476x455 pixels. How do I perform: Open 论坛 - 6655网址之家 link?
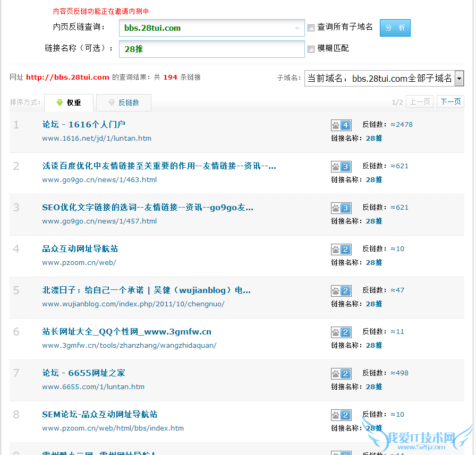pyautogui.click(x=83, y=373)
